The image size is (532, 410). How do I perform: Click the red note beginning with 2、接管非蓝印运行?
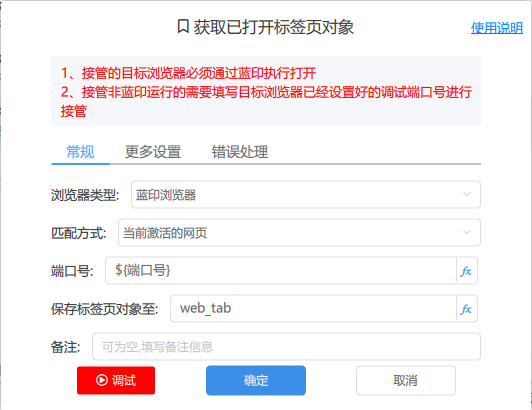pyautogui.click(x=266, y=101)
